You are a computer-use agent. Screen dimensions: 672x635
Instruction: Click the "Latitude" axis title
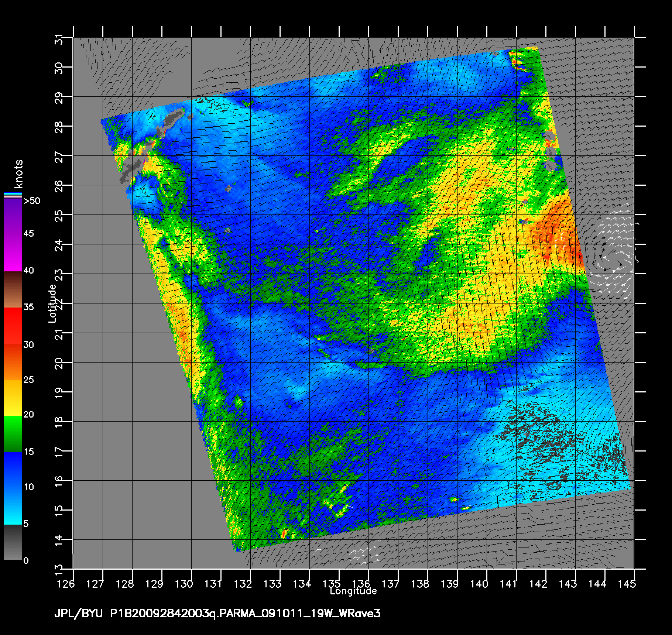coord(52,303)
